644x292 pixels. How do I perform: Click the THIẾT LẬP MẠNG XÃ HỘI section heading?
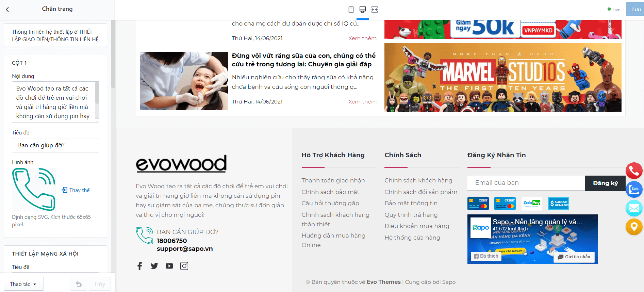[45, 254]
